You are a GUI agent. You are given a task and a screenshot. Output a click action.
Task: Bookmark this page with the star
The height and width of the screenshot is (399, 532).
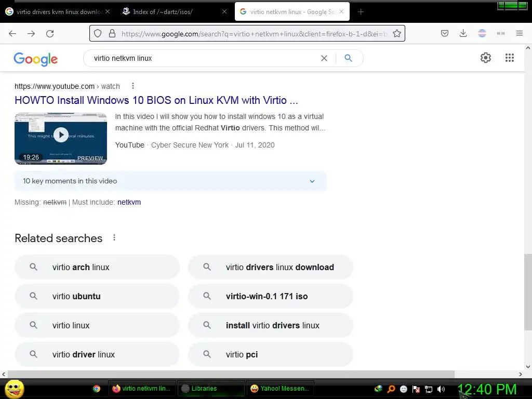coord(396,33)
